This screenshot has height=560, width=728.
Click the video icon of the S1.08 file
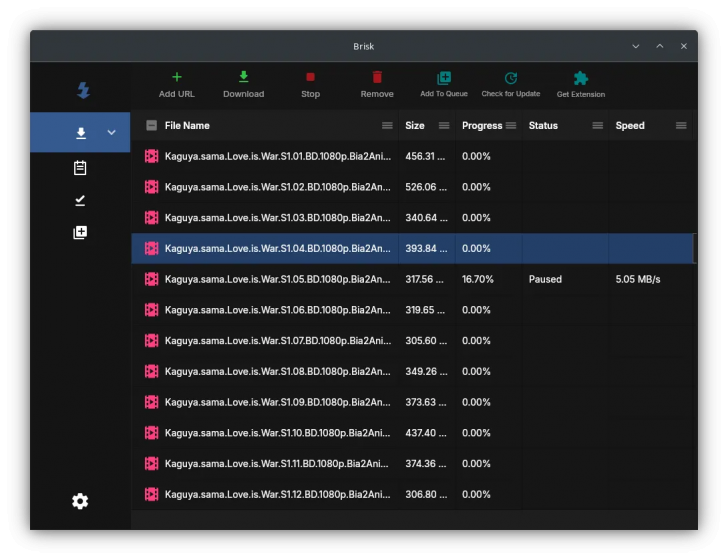tap(151, 371)
